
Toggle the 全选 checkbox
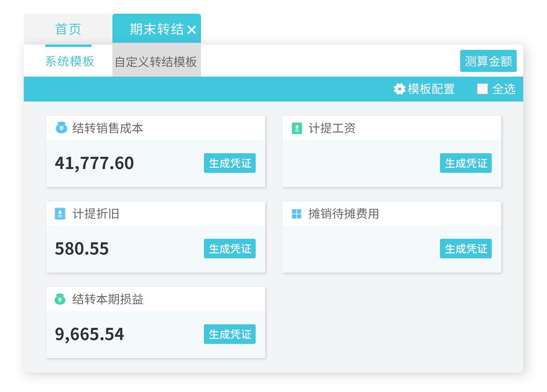(482, 89)
